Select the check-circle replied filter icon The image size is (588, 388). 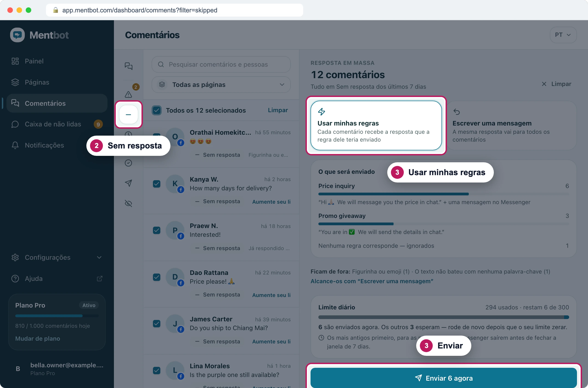tap(128, 163)
